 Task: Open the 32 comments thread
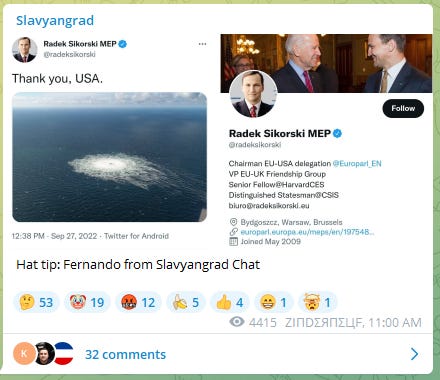pos(125,354)
